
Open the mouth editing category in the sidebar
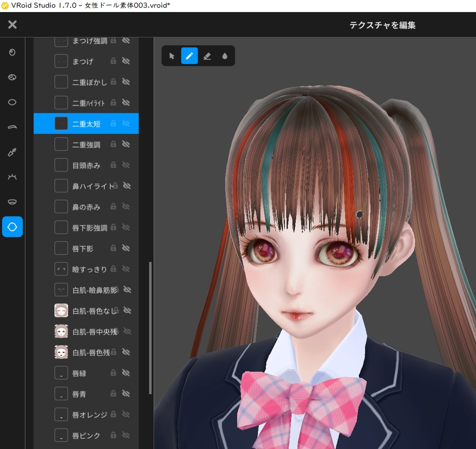coord(12,201)
